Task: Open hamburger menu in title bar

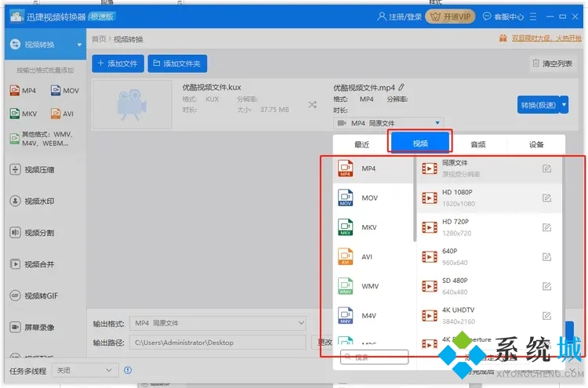Action: tap(533, 16)
